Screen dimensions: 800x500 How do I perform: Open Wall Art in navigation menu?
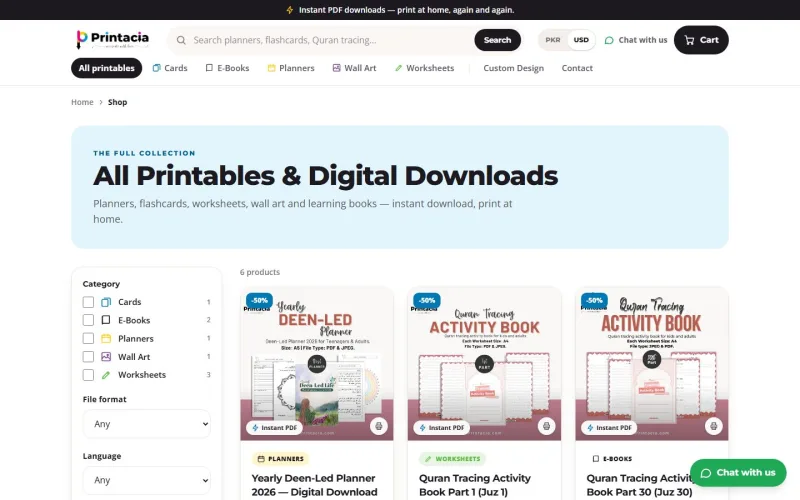coord(354,68)
